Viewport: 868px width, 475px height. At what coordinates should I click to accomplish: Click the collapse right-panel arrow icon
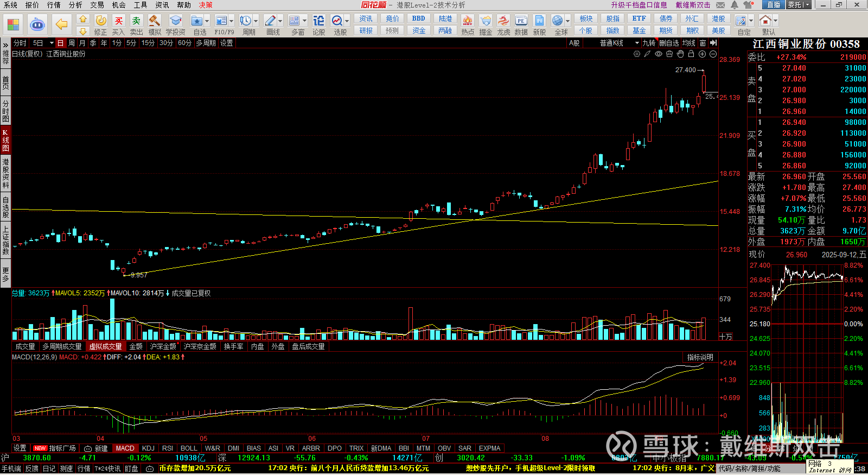point(713,43)
